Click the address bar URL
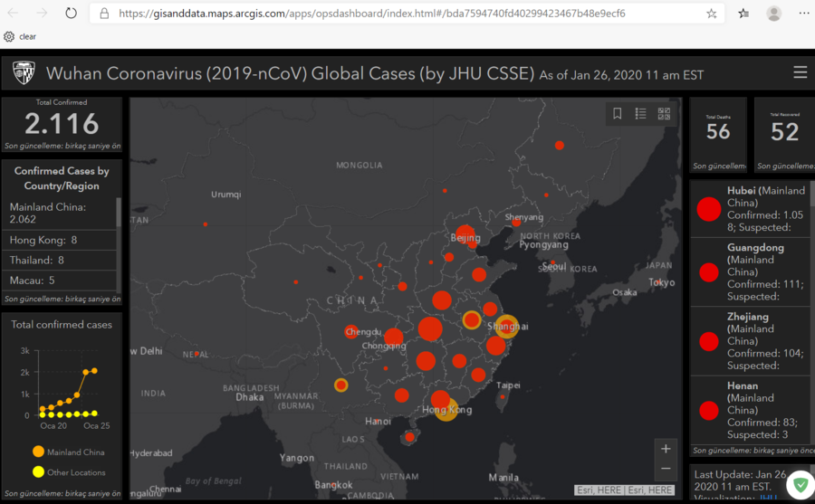 click(x=371, y=14)
